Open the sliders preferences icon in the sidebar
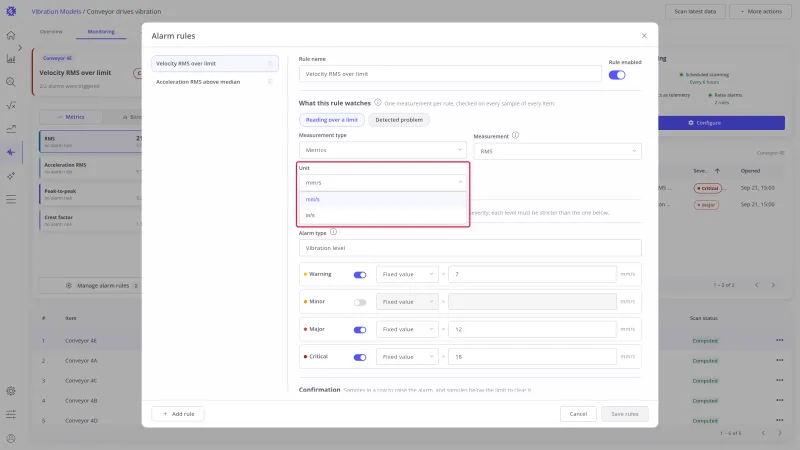 (x=11, y=414)
